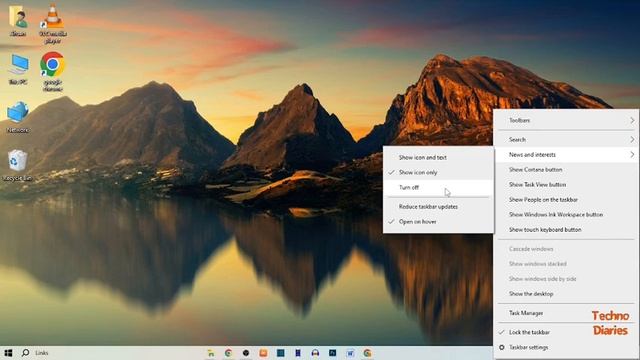Image resolution: width=640 pixels, height=360 pixels.
Task: Open Photoshop from the taskbar
Action: point(333,353)
